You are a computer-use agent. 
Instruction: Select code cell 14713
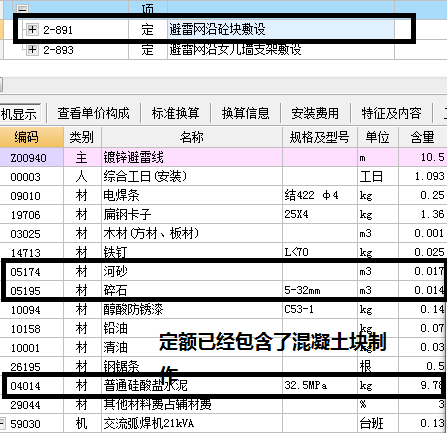pos(32,252)
